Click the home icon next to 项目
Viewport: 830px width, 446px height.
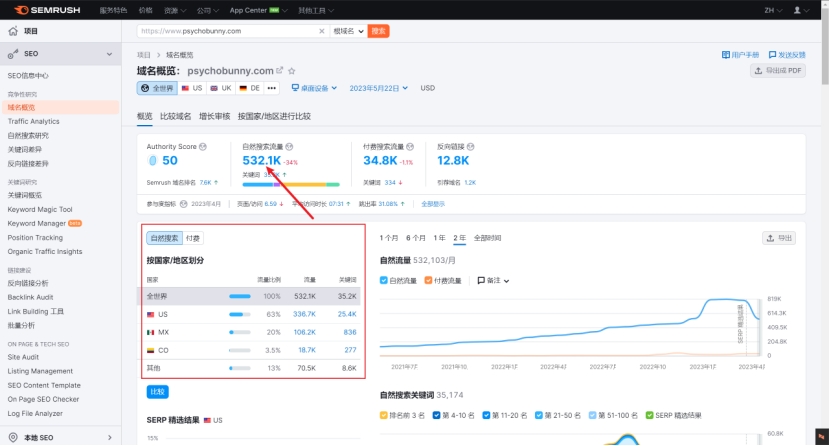click(x=13, y=31)
